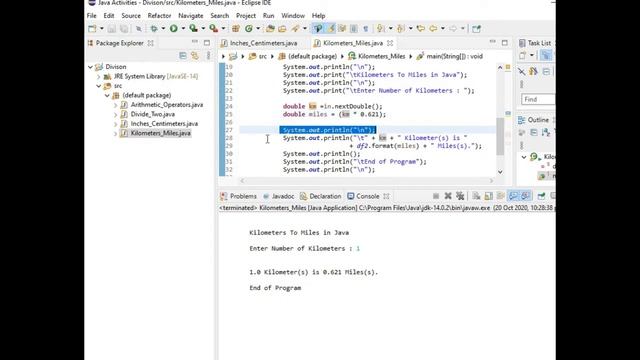Screen dimensions: 640x360
Task: Click the Open Type toolbar icon
Action: point(270,29)
